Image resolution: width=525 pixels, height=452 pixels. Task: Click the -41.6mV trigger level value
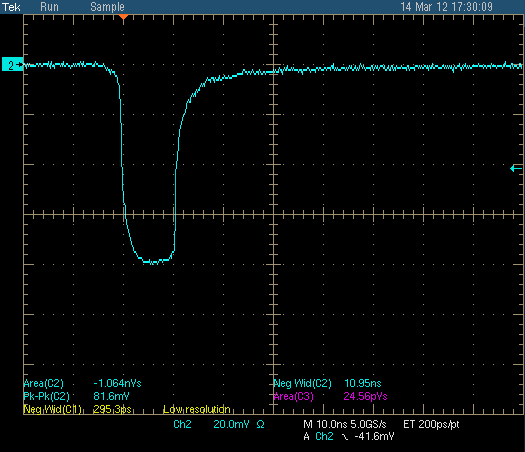(x=374, y=436)
